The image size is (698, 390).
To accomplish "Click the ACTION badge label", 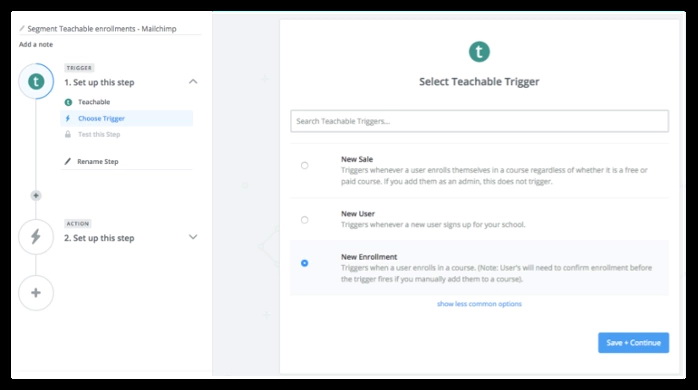I will (x=78, y=223).
